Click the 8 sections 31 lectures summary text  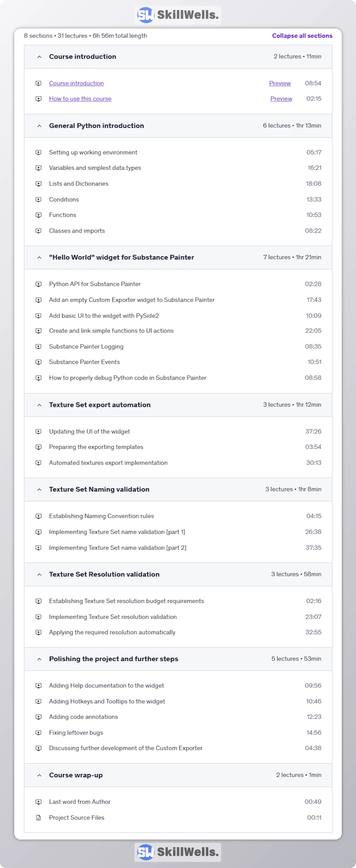(85, 36)
